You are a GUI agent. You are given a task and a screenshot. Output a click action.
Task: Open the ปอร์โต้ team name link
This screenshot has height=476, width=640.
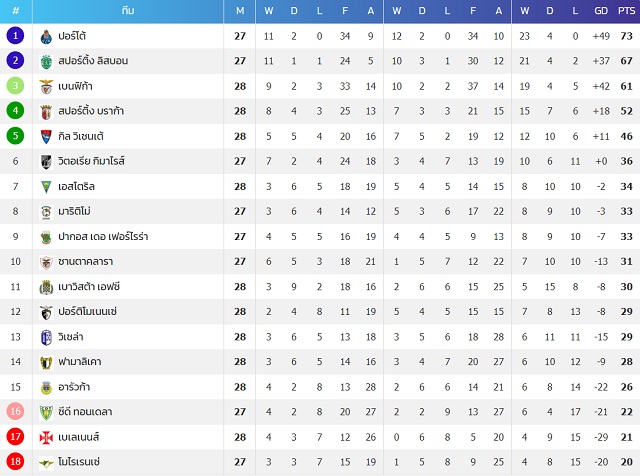[72, 36]
